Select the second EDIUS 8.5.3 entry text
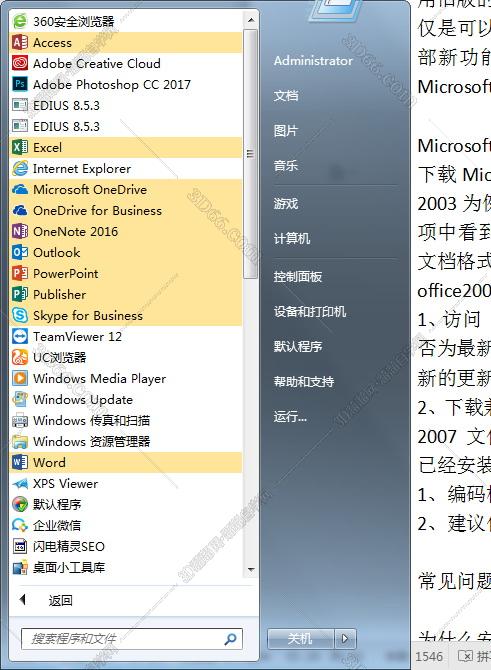The width and height of the screenshot is (491, 670). (x=66, y=126)
